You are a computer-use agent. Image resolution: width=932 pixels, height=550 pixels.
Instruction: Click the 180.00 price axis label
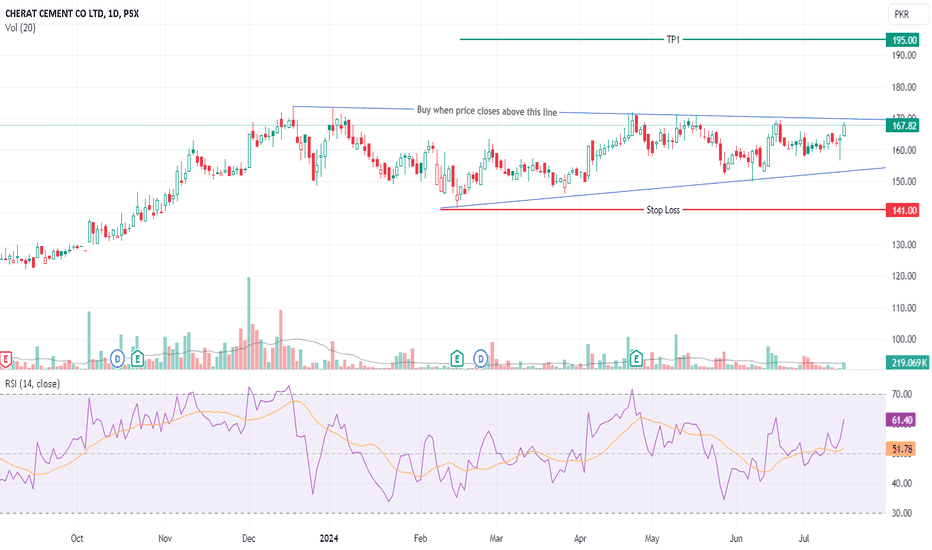coord(904,87)
